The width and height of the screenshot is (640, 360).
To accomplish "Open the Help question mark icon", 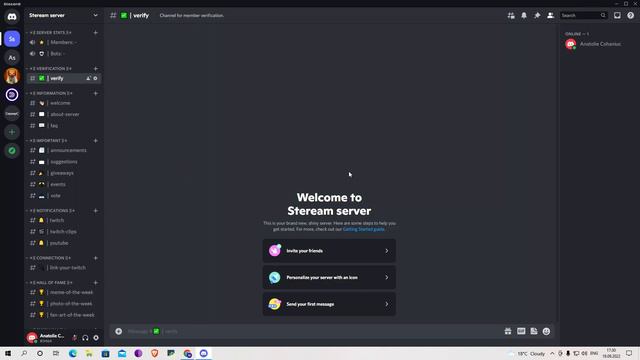I will tap(631, 16).
